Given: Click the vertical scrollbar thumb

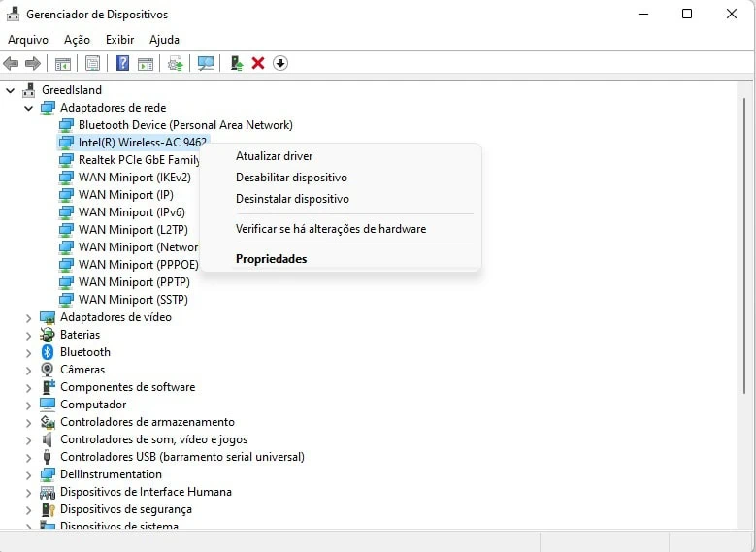Looking at the screenshot, I should (x=745, y=245).
